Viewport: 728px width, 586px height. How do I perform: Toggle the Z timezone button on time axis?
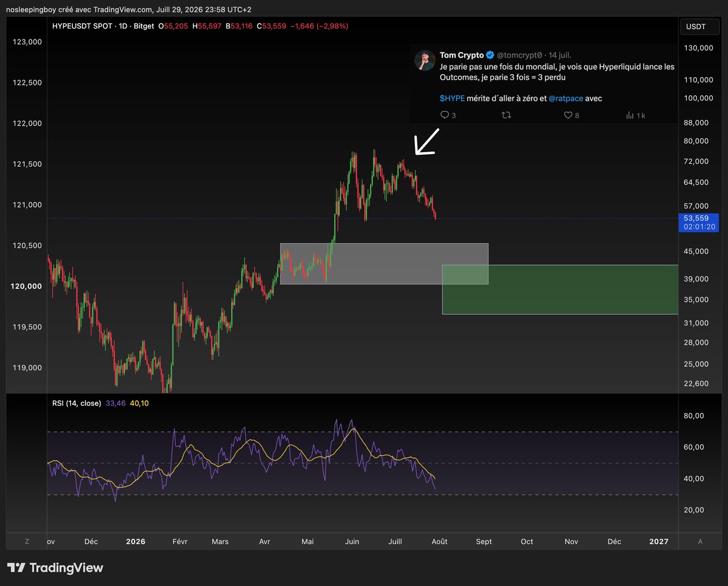pyautogui.click(x=27, y=541)
